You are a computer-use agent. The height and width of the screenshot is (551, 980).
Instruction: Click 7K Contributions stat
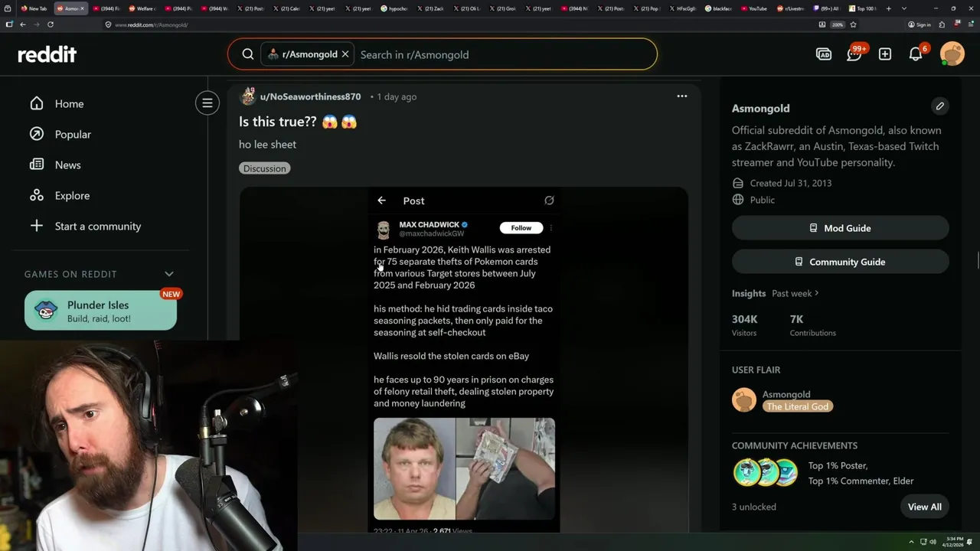[x=813, y=325]
